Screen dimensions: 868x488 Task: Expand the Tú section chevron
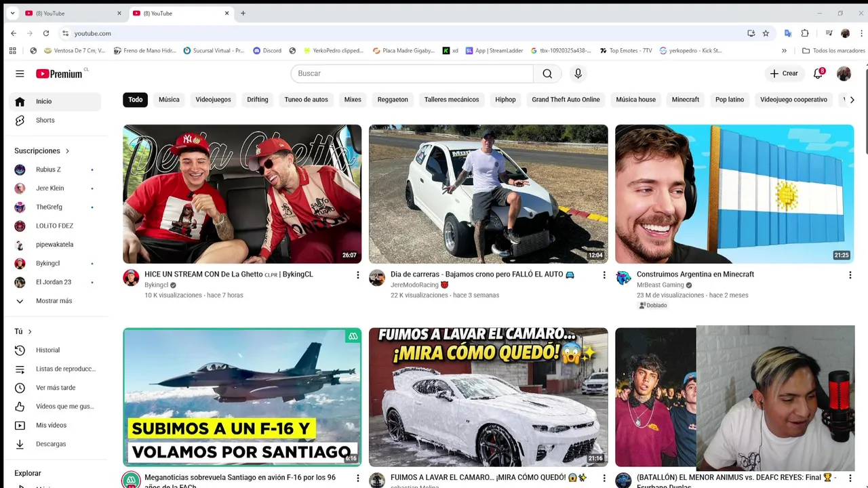(x=30, y=331)
